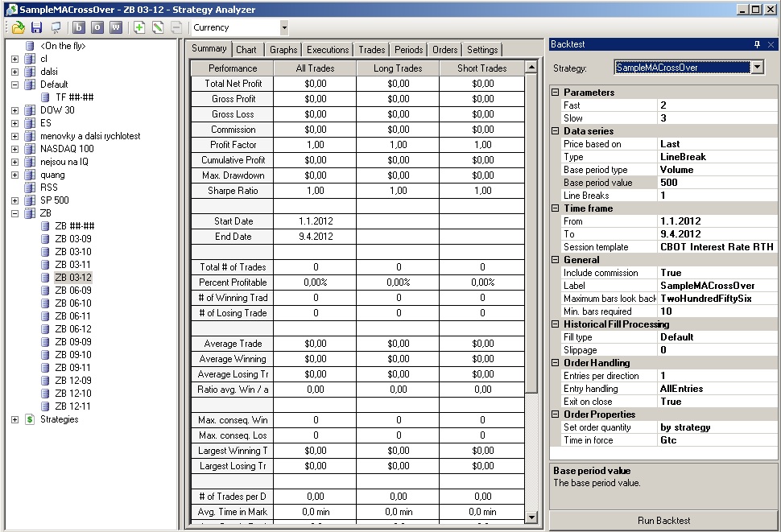
Task: Select ZB 06-12 contract
Action: pyautogui.click(x=73, y=329)
